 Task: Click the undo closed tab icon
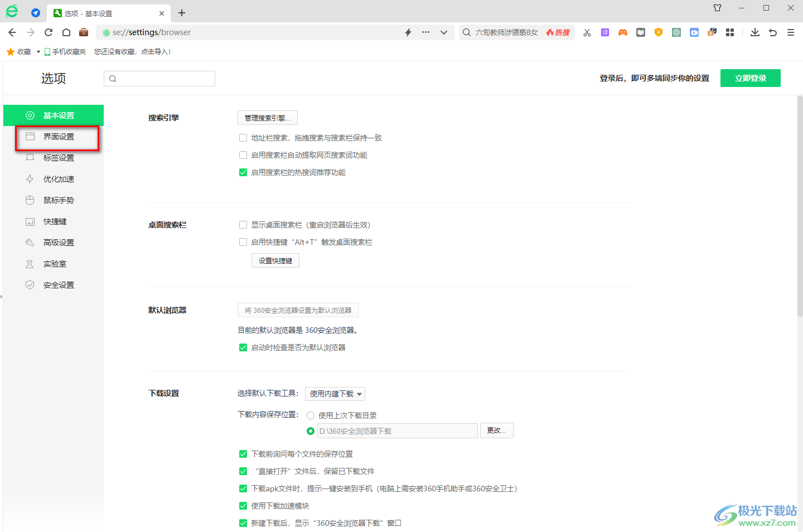coord(773,32)
